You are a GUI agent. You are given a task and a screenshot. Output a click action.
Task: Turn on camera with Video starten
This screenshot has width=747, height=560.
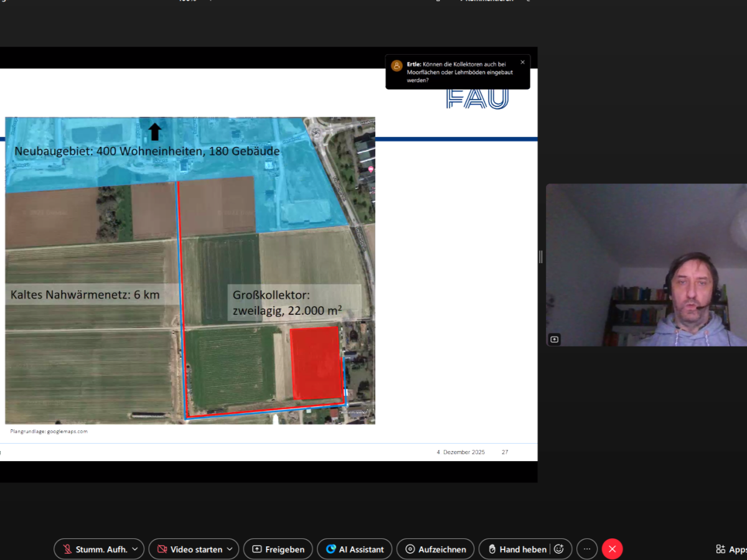pos(189,549)
